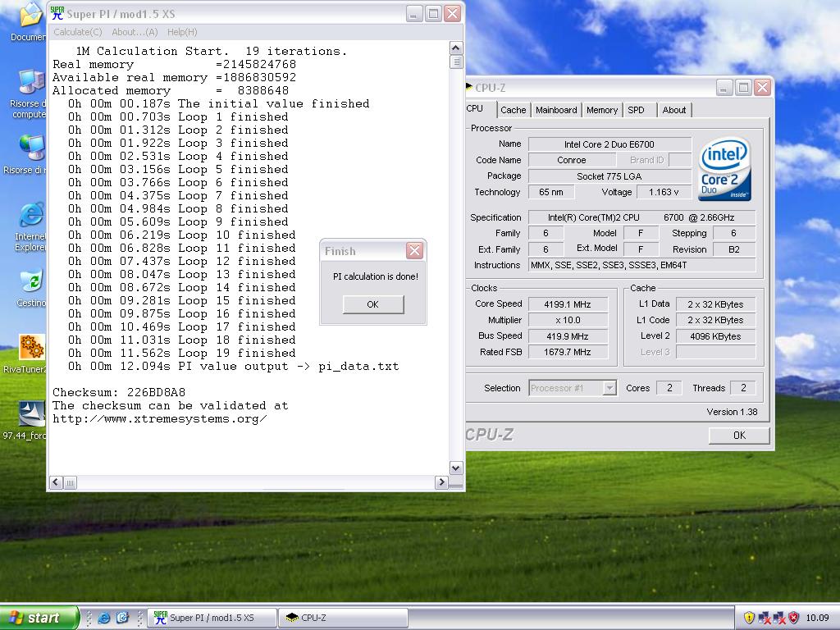
Task: Click Super PI vertical scrollbar up arrow
Action: [x=456, y=48]
